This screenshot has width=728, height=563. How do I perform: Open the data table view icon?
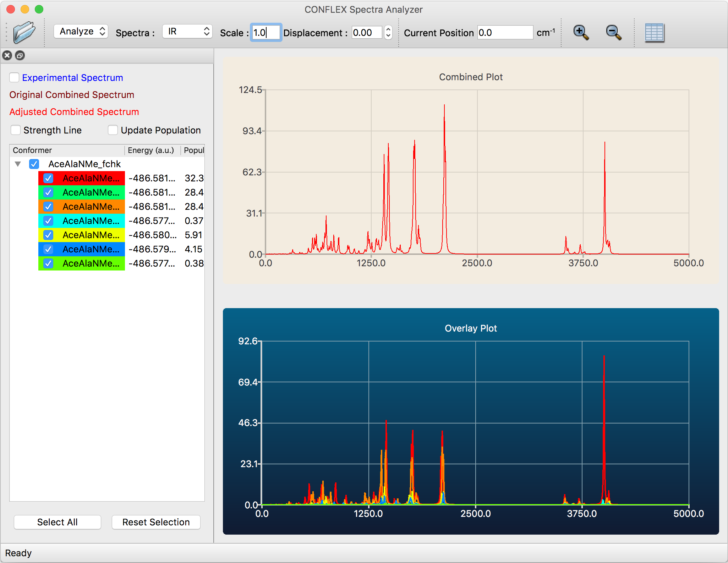[655, 32]
